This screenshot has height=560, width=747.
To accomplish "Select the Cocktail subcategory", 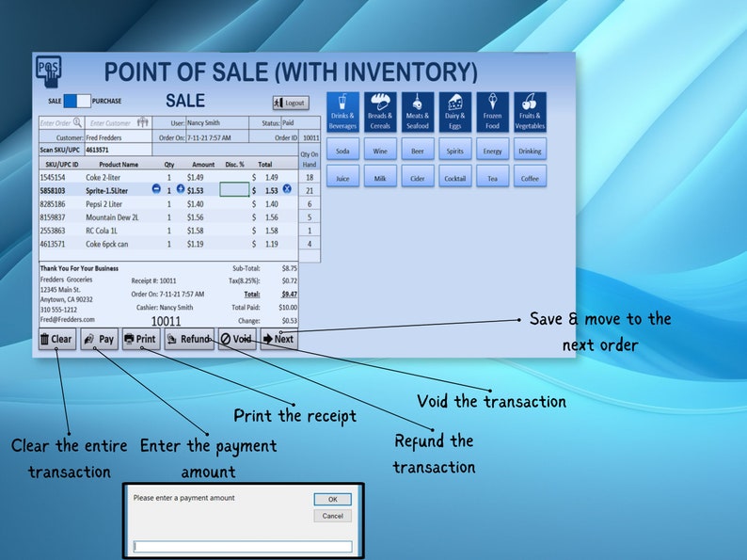I will [x=455, y=178].
